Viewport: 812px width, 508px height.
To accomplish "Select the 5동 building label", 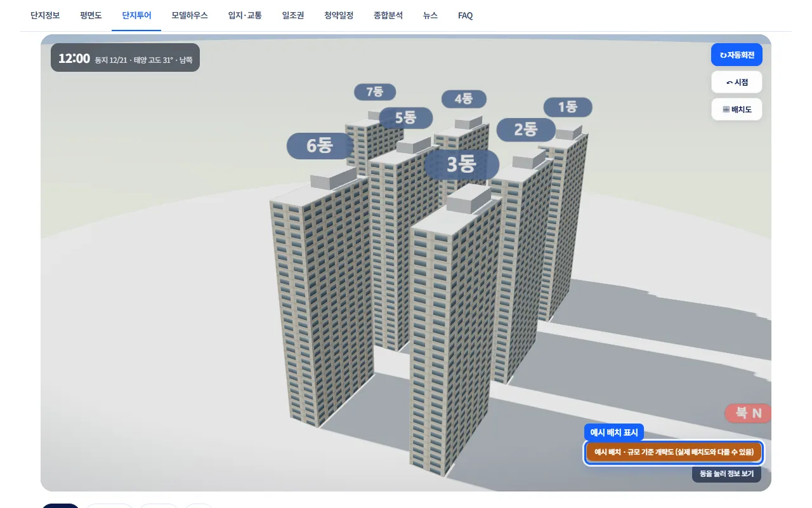I will pos(405,117).
